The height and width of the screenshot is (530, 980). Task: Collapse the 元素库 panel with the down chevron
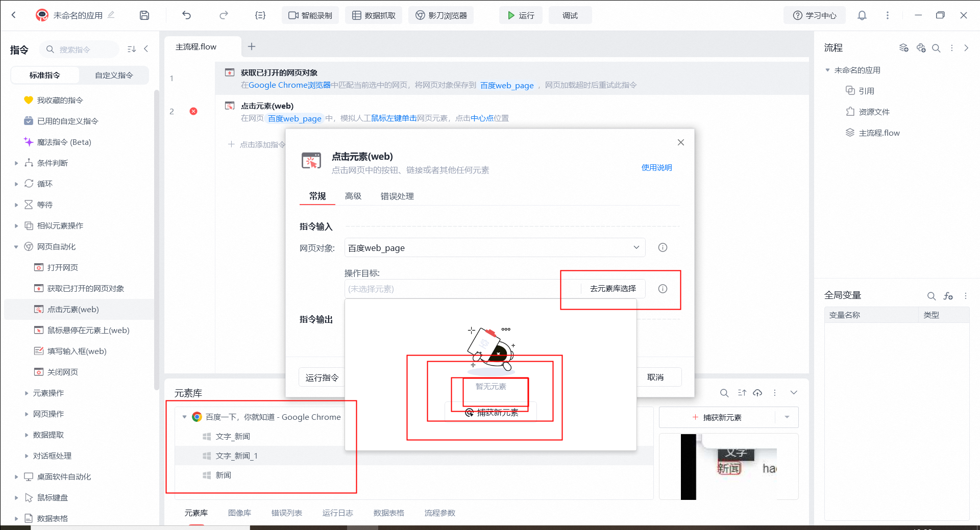pyautogui.click(x=794, y=393)
